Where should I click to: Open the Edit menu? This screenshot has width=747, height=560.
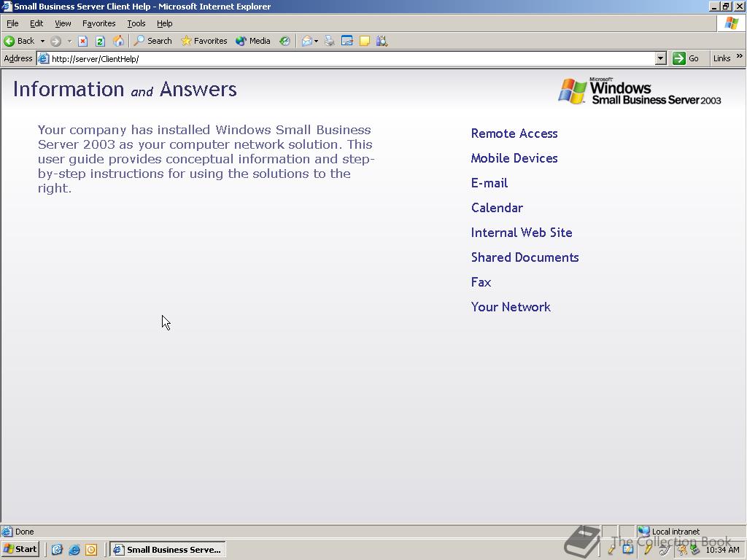point(36,23)
